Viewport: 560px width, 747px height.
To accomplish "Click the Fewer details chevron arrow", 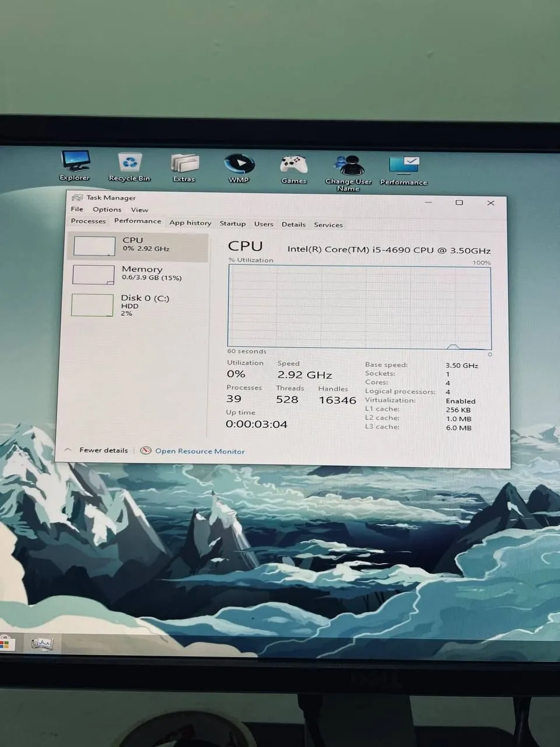I will coord(68,450).
